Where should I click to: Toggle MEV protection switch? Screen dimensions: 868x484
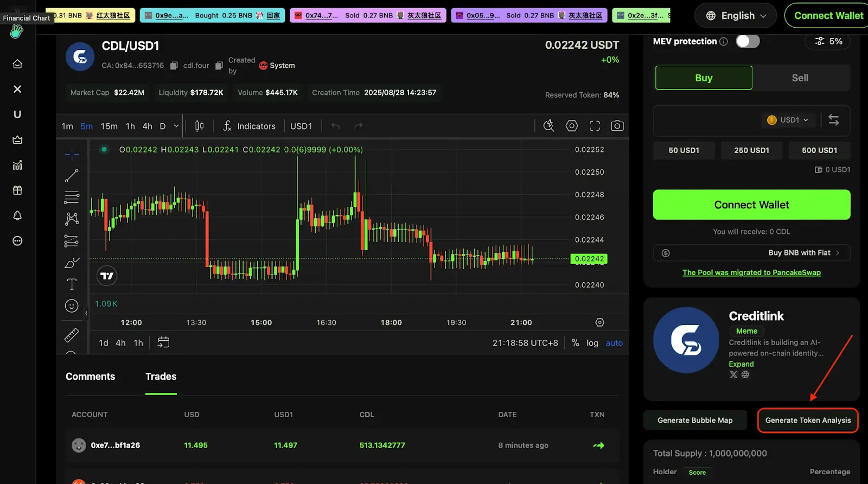tap(748, 41)
